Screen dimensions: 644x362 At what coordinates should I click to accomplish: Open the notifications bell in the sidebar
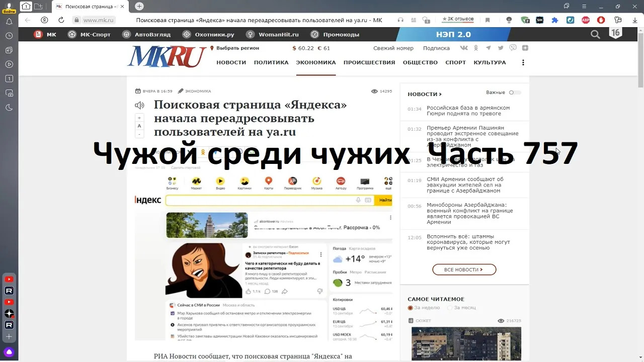[9, 22]
